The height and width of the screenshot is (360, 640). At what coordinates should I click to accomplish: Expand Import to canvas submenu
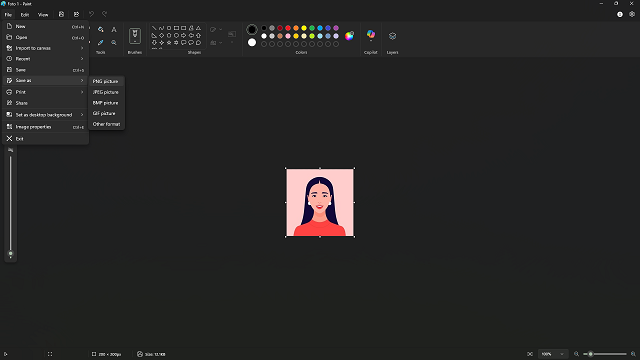46,48
